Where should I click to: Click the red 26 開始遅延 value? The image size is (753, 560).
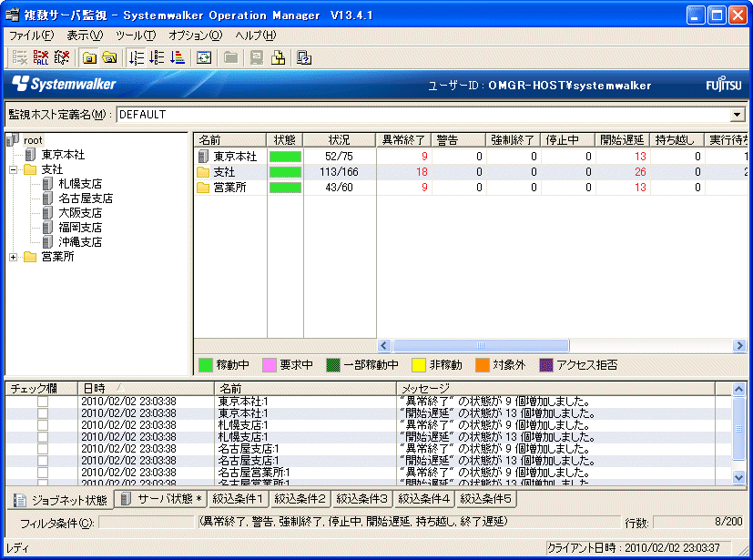point(640,172)
